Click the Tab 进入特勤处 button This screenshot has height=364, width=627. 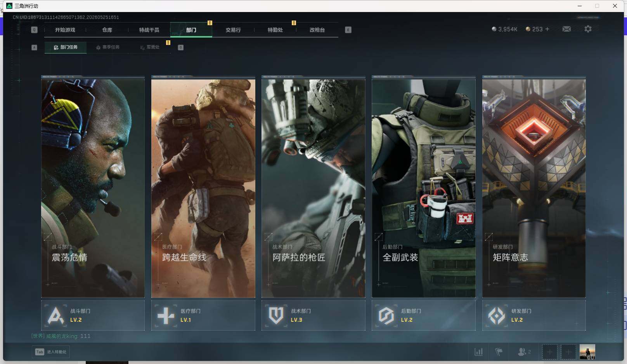tap(51, 352)
